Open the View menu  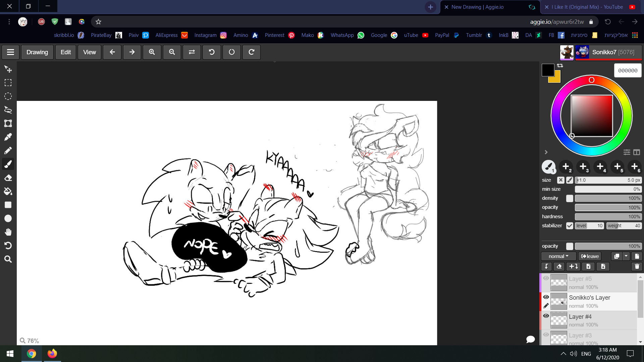pos(89,52)
